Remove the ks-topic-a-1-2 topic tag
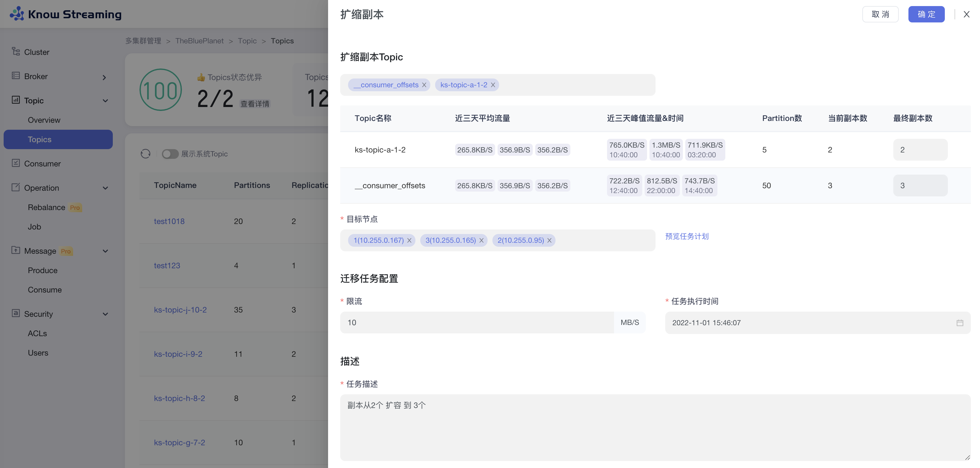Viewport: 980px width, 468px height. coord(493,85)
